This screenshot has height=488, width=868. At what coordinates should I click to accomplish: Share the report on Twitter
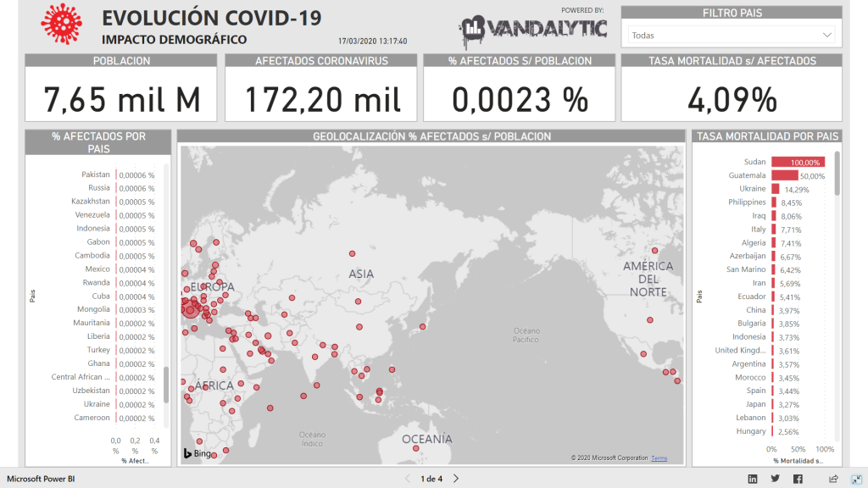click(775, 479)
